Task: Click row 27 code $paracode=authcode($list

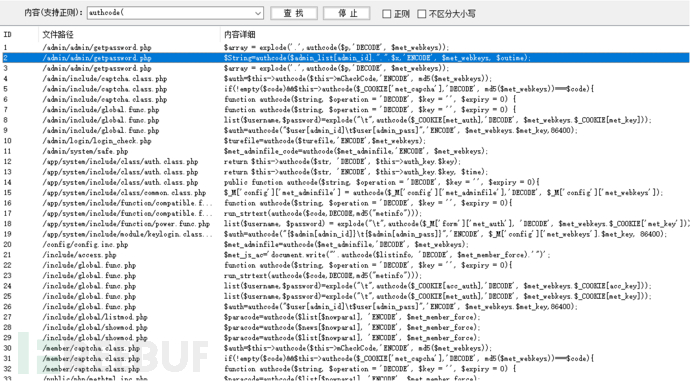Action: 352,317
